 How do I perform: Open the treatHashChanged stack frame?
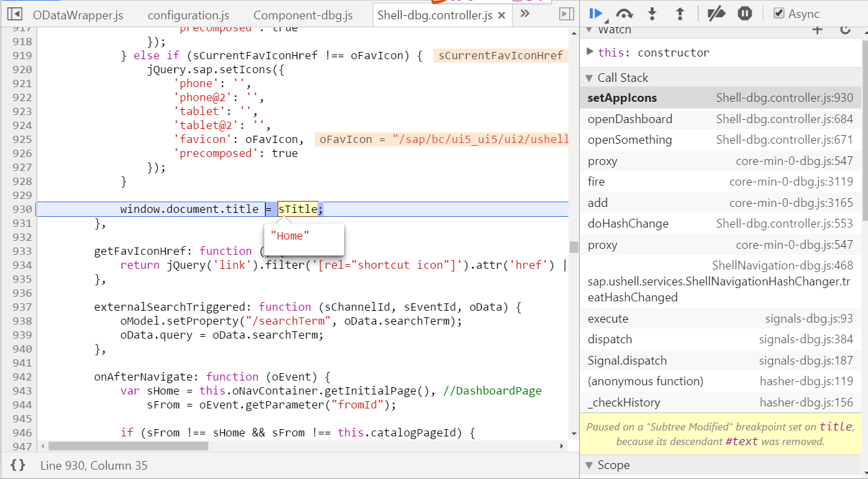point(720,281)
